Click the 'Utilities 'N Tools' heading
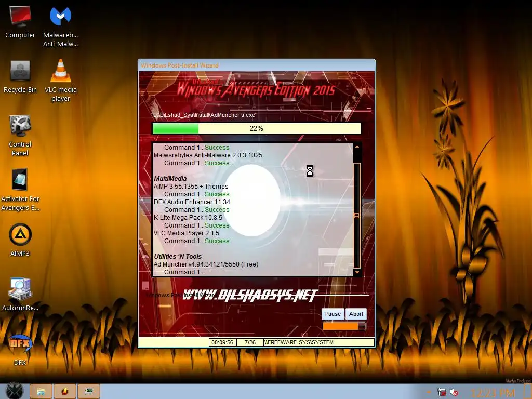The height and width of the screenshot is (399, 532). click(178, 257)
